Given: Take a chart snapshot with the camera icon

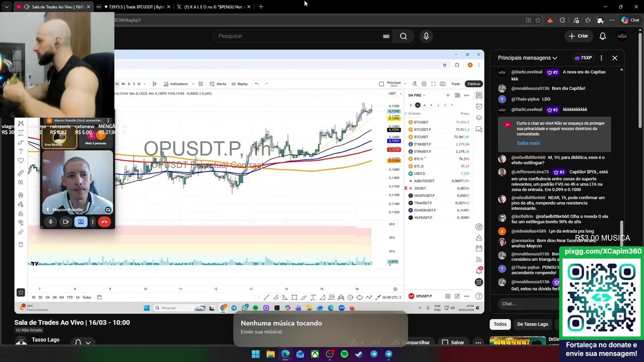Looking at the screenshot, I should (x=442, y=84).
